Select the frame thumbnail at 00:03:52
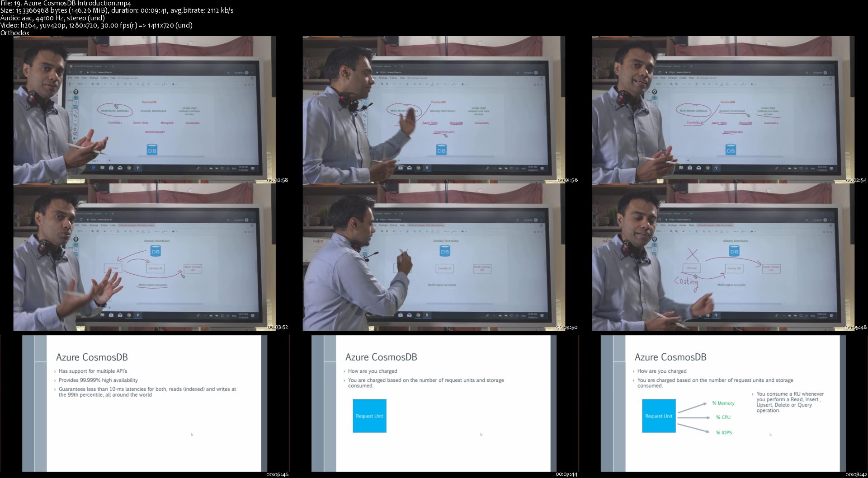 145,257
